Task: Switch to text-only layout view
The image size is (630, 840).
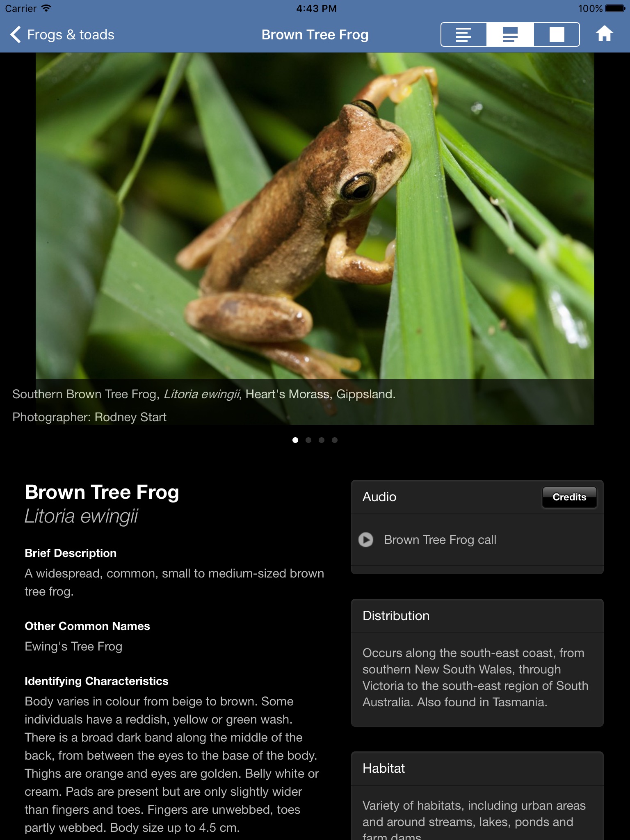Action: (x=463, y=34)
